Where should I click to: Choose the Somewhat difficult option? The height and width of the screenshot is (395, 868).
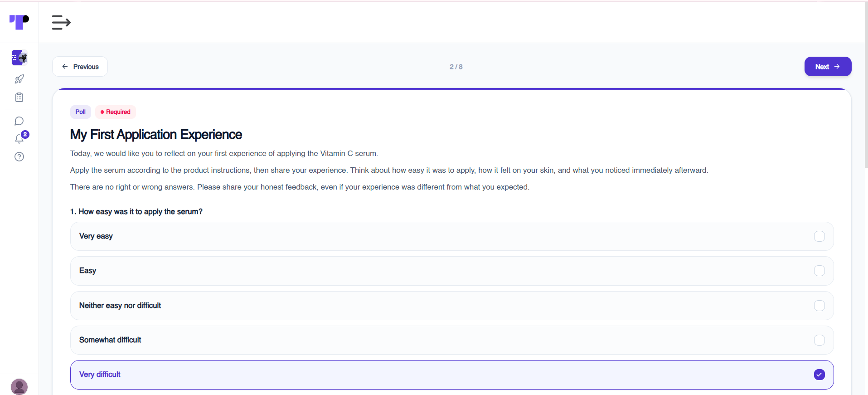pyautogui.click(x=452, y=340)
